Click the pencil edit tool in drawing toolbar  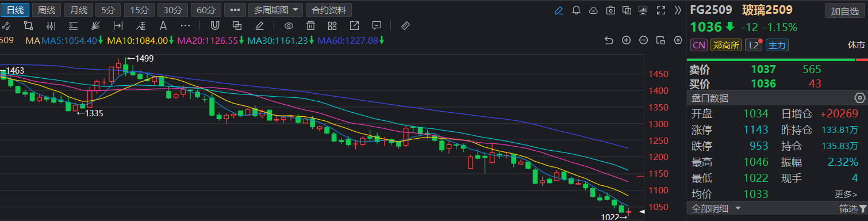(259, 25)
